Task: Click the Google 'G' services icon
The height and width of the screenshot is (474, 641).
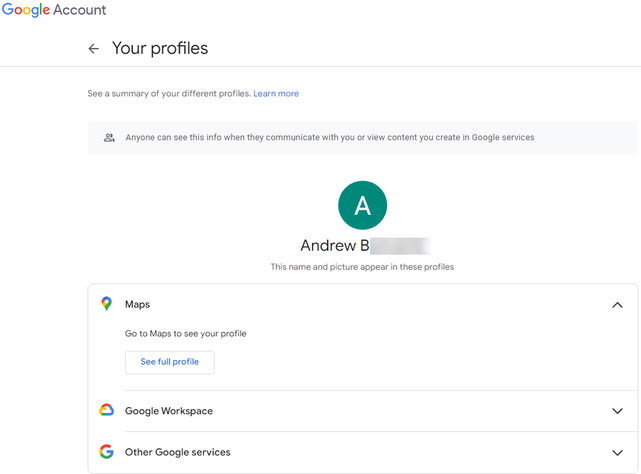Action: 106,452
